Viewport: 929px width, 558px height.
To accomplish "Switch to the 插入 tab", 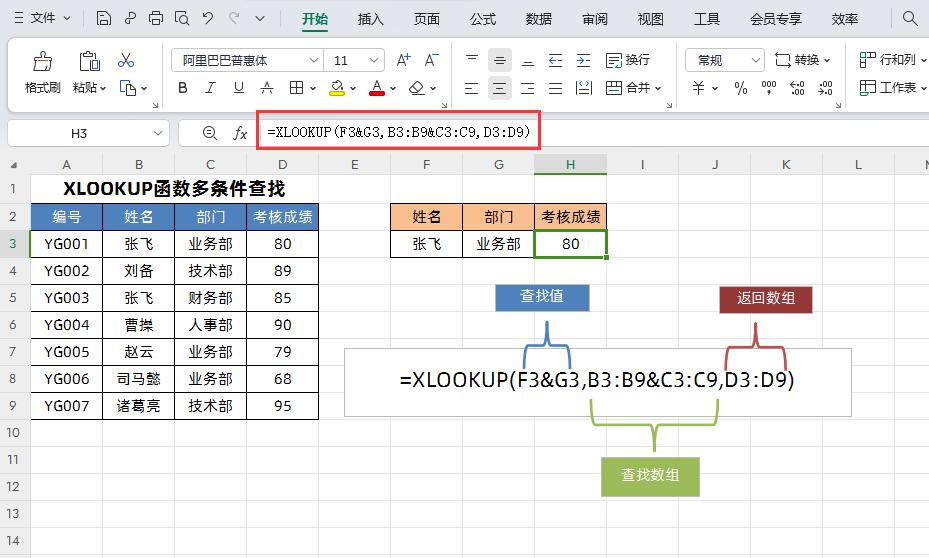I will [370, 19].
